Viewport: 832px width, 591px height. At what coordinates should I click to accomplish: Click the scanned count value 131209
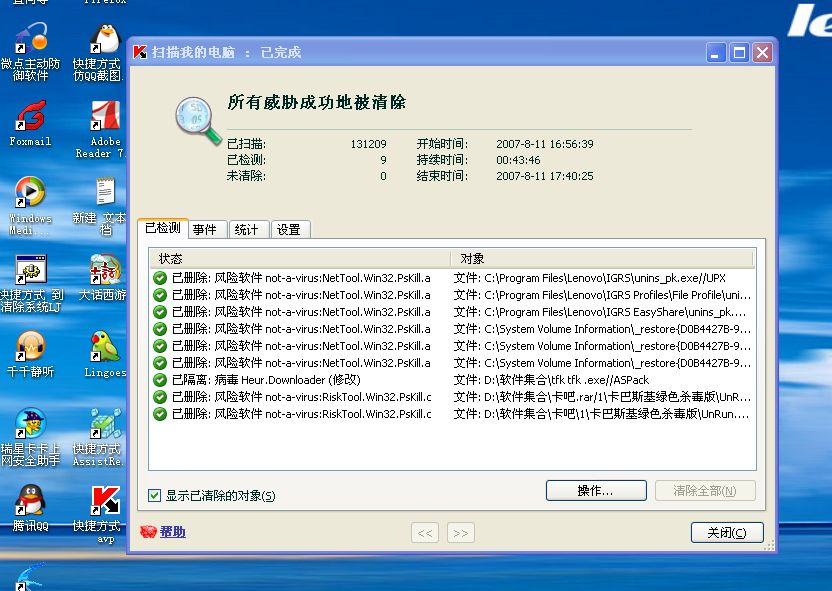coord(368,144)
